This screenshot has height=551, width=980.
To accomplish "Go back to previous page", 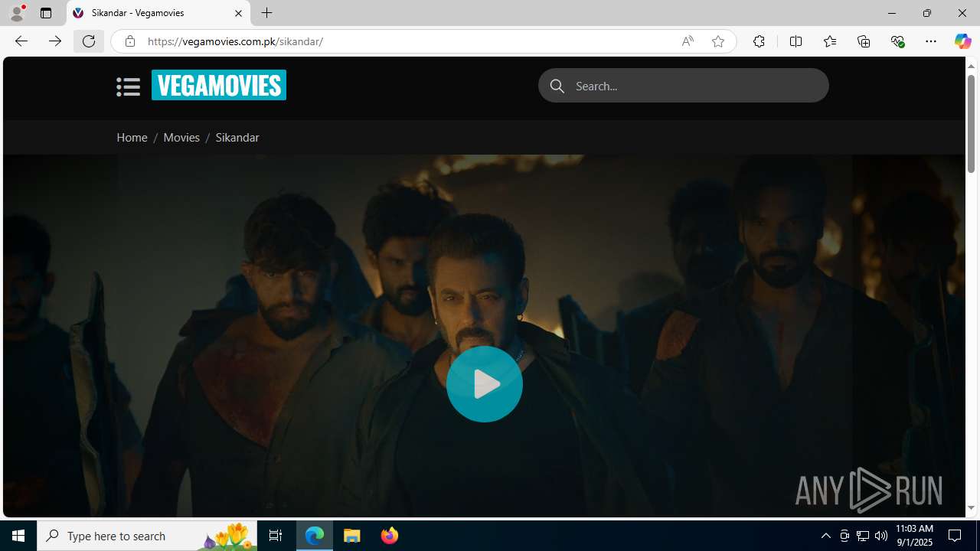I will click(21, 41).
